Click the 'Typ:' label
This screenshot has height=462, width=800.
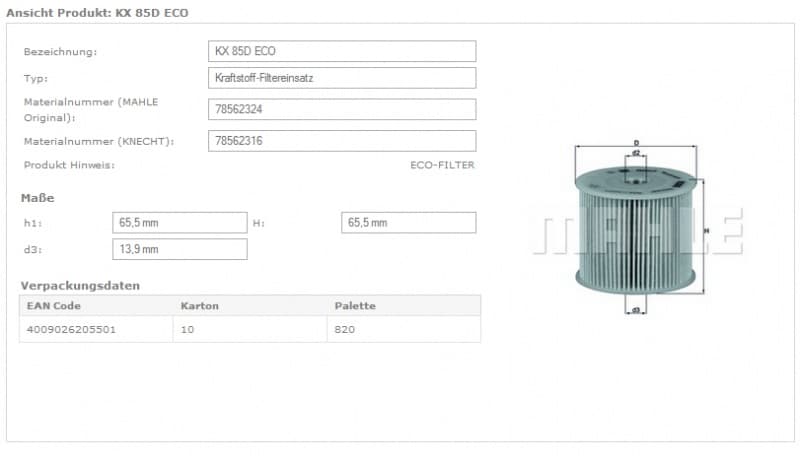36,79
